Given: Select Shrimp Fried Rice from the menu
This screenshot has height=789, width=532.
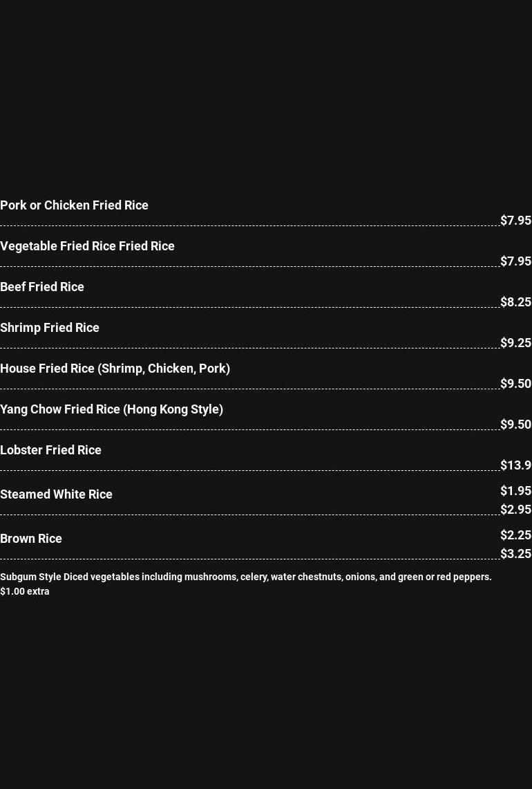Looking at the screenshot, I should 50,328.
